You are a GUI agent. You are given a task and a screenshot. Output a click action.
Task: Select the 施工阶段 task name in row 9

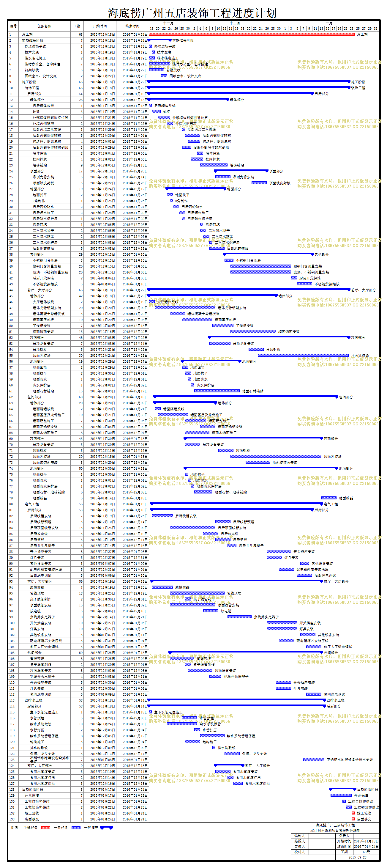click(29, 82)
